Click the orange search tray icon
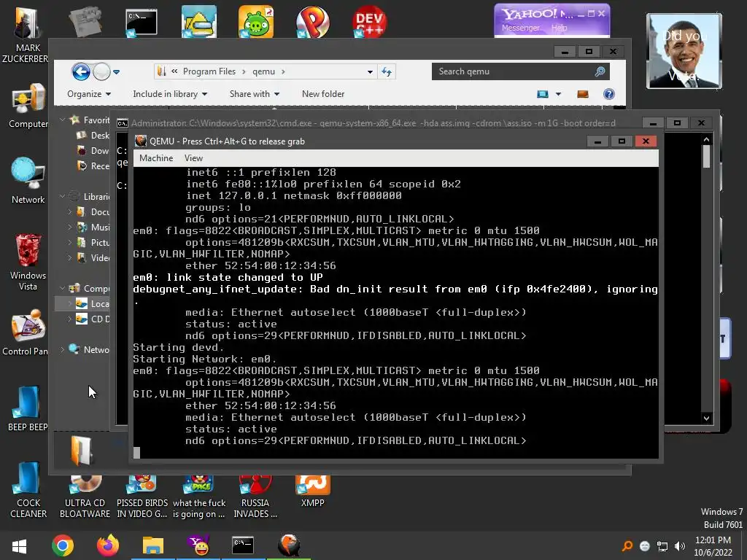The width and height of the screenshot is (747, 560). 627,546
